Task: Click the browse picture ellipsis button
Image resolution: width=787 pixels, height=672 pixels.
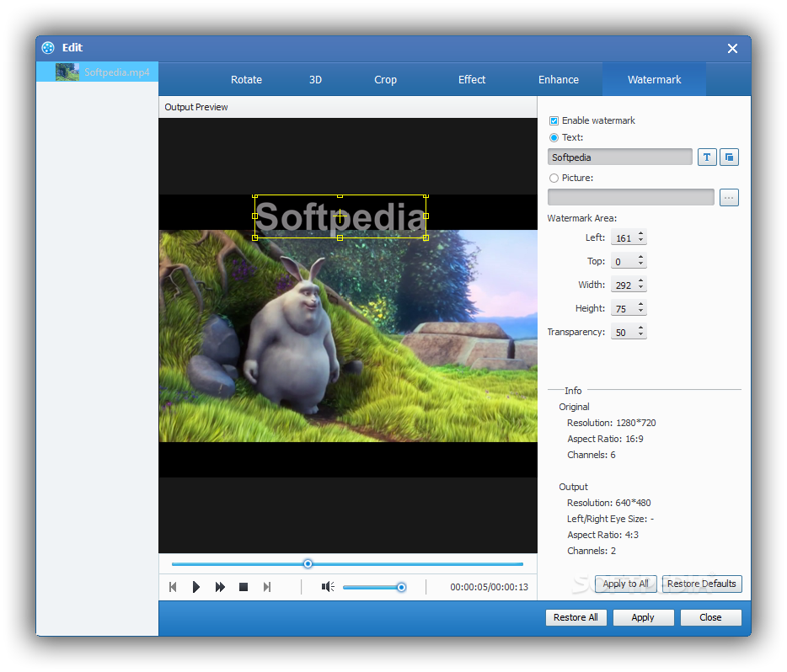Action: click(x=729, y=198)
